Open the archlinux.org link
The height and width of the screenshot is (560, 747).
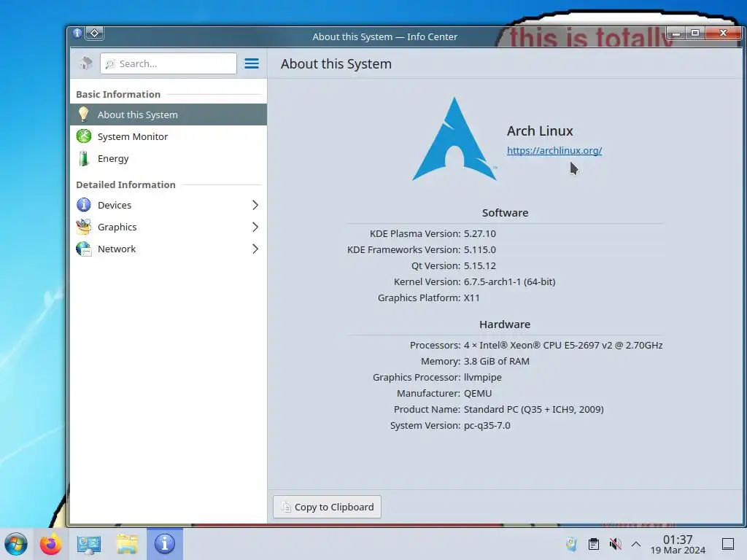coord(554,150)
